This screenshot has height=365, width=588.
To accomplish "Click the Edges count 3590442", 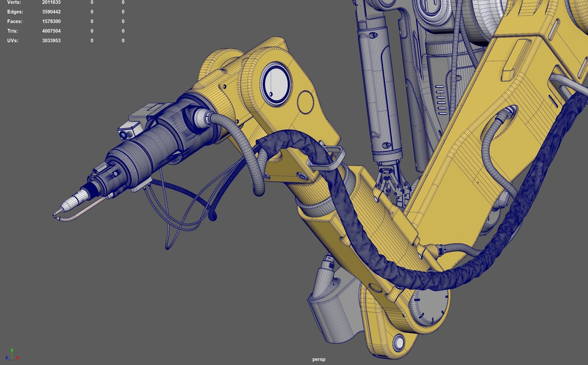I will tap(51, 12).
